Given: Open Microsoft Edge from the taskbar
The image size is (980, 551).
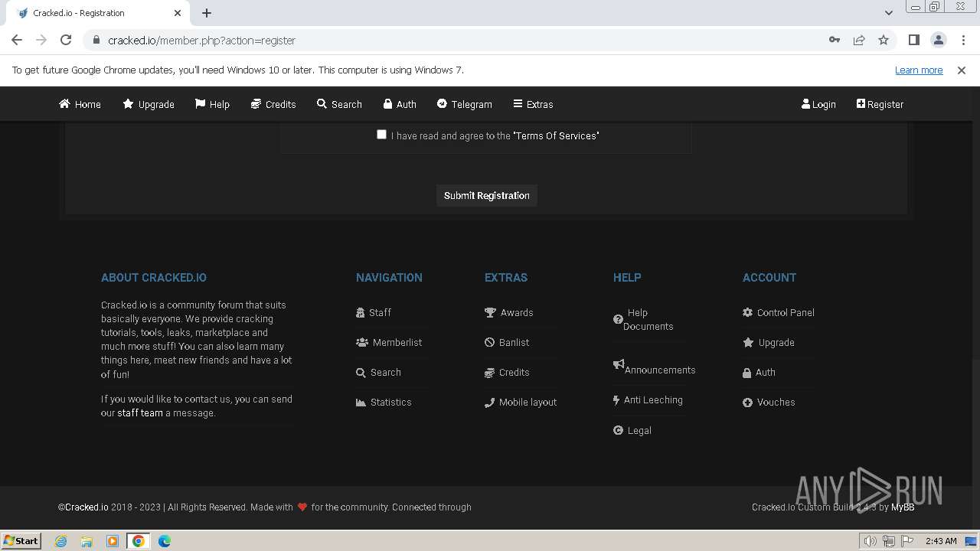Looking at the screenshot, I should click(x=165, y=541).
